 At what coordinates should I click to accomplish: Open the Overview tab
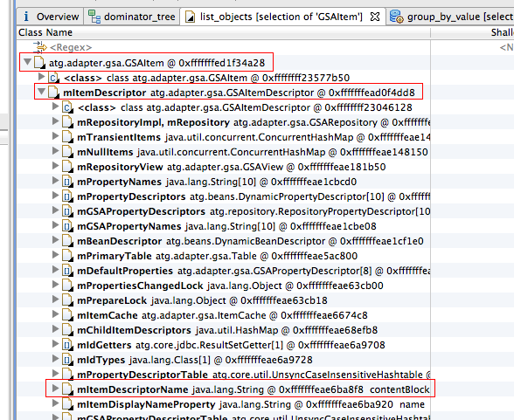51,17
